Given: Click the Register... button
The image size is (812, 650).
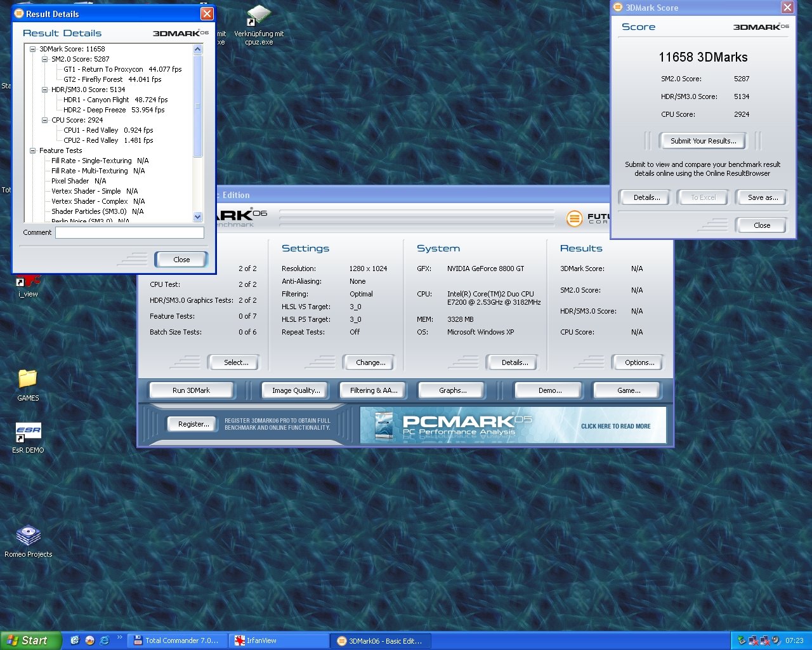Looking at the screenshot, I should coord(193,424).
